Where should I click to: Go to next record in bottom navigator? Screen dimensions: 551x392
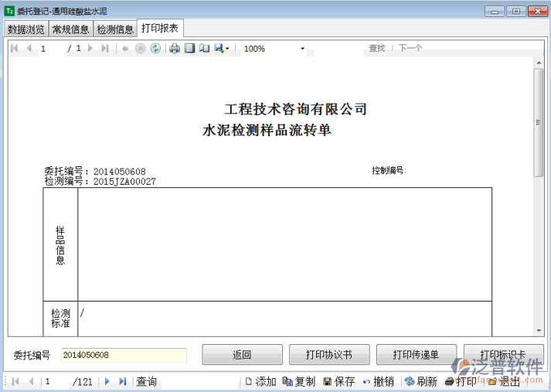point(107,381)
